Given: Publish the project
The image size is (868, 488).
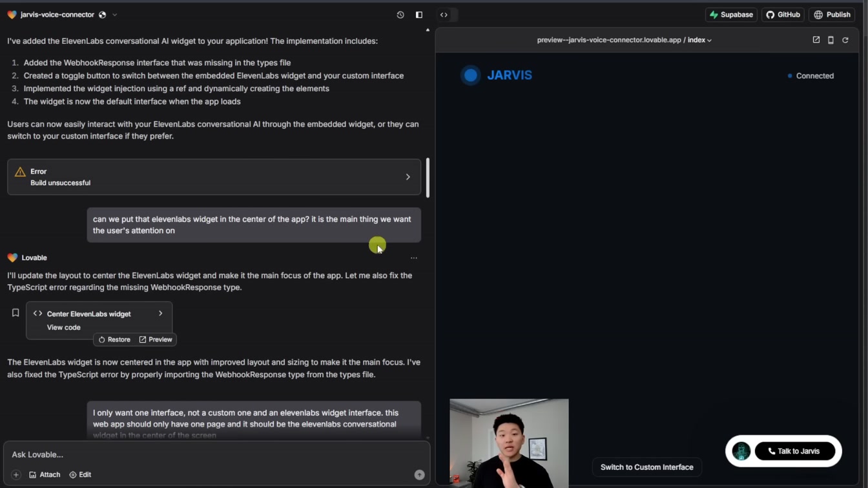Looking at the screenshot, I should (x=832, y=15).
